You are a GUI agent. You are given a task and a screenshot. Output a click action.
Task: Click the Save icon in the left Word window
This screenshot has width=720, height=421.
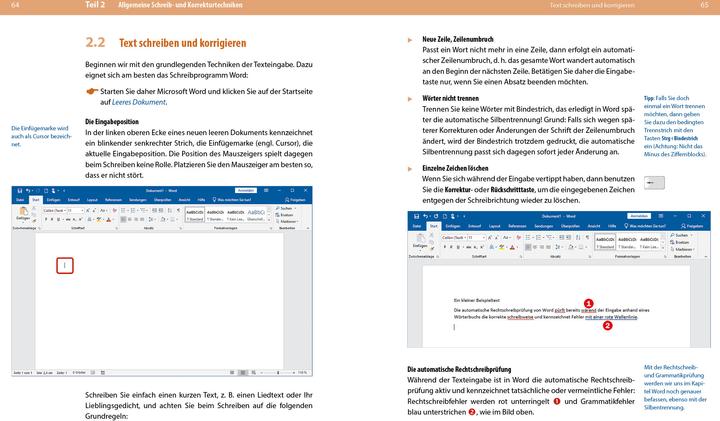pos(16,191)
